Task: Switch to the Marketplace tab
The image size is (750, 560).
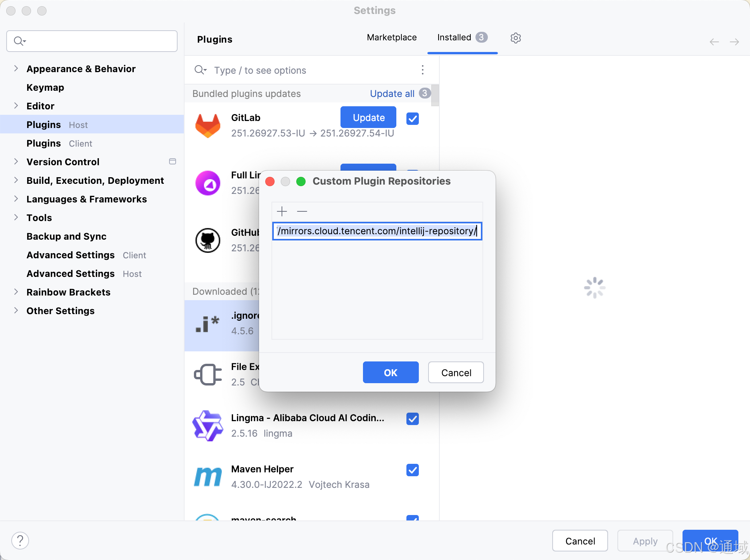Action: [x=392, y=38]
